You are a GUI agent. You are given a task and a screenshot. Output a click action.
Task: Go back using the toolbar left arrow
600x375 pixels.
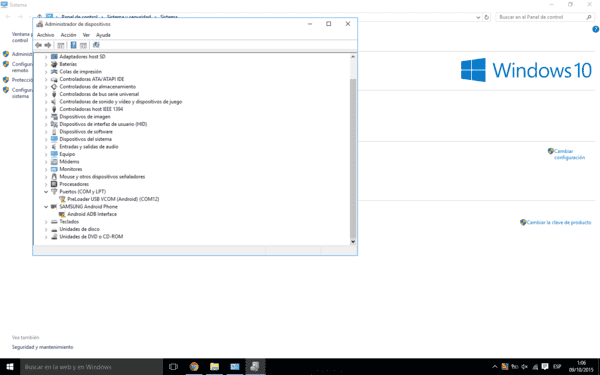(x=38, y=45)
